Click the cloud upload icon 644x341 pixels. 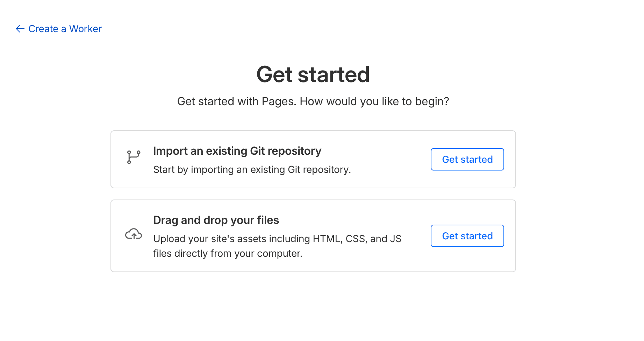pyautogui.click(x=134, y=234)
